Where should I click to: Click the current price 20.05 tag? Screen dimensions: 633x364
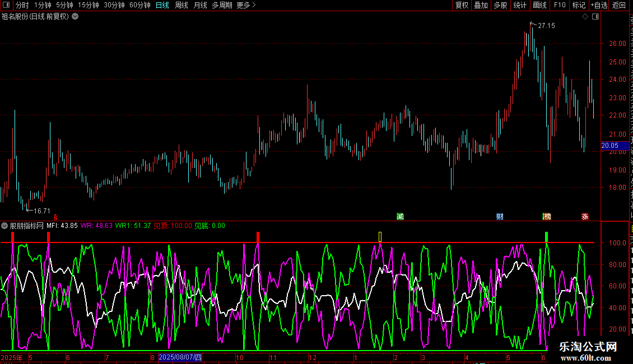tap(614, 146)
